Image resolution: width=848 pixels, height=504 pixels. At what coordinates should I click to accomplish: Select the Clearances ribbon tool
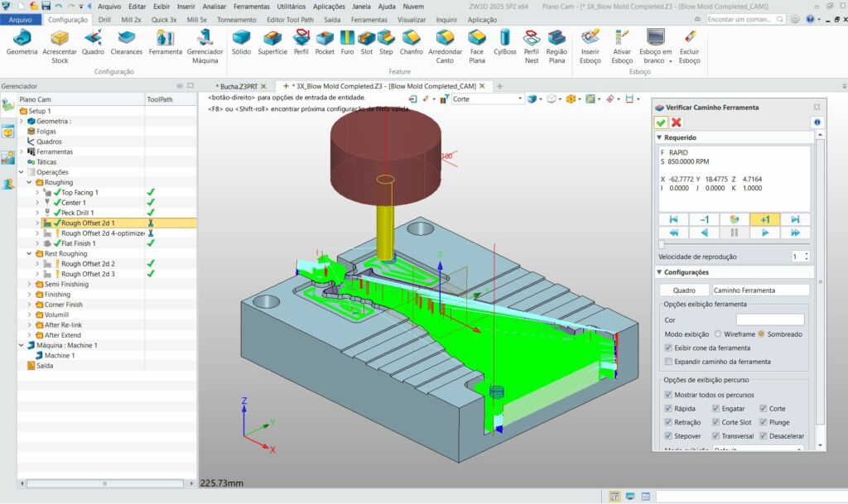[x=126, y=43]
